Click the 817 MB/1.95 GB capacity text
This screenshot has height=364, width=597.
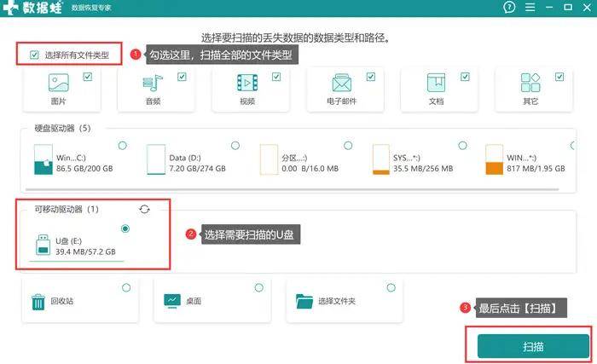(536, 168)
